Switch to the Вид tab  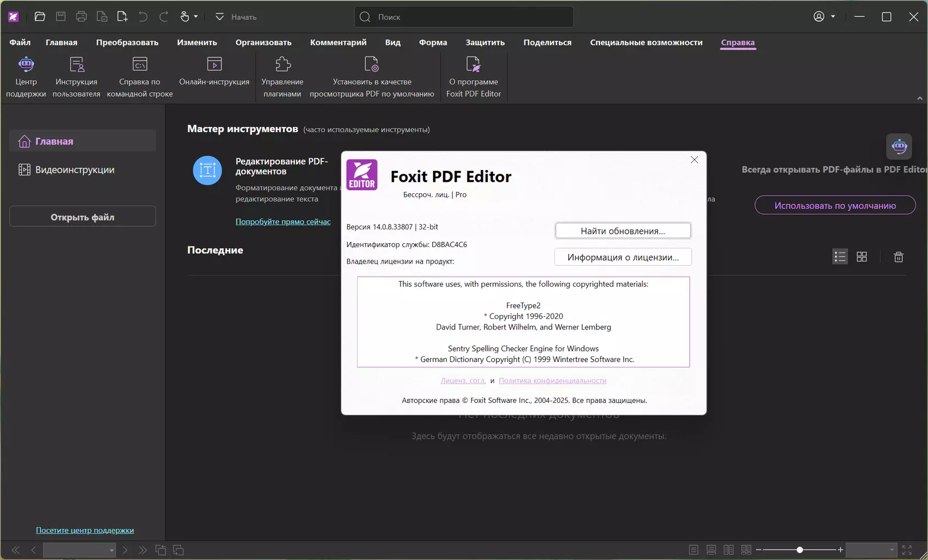click(x=393, y=42)
